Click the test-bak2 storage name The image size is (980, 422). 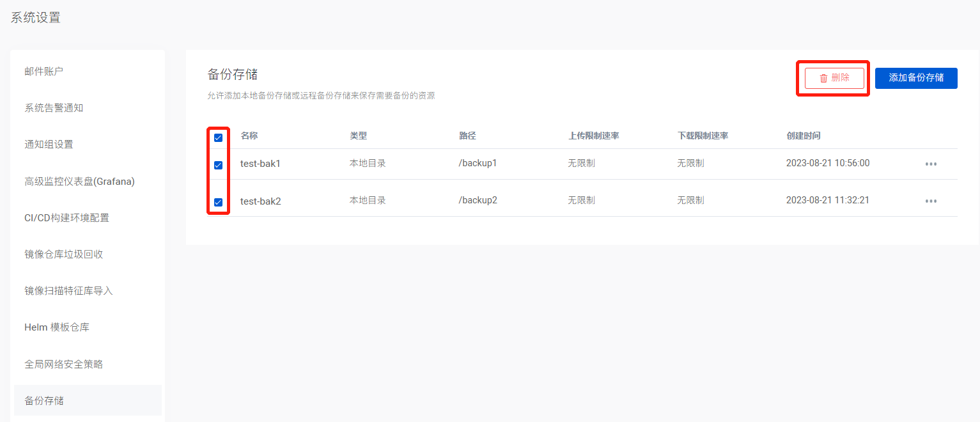[x=260, y=201]
